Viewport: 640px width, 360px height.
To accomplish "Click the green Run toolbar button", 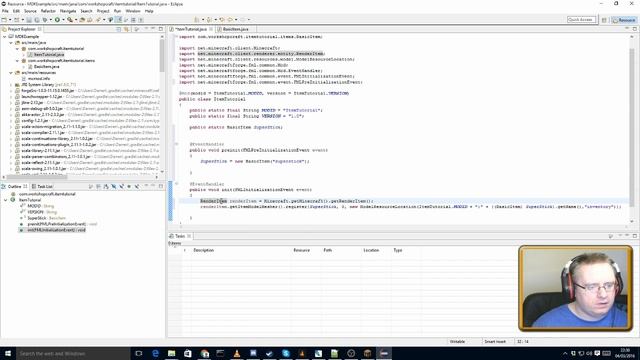I will [x=57, y=20].
